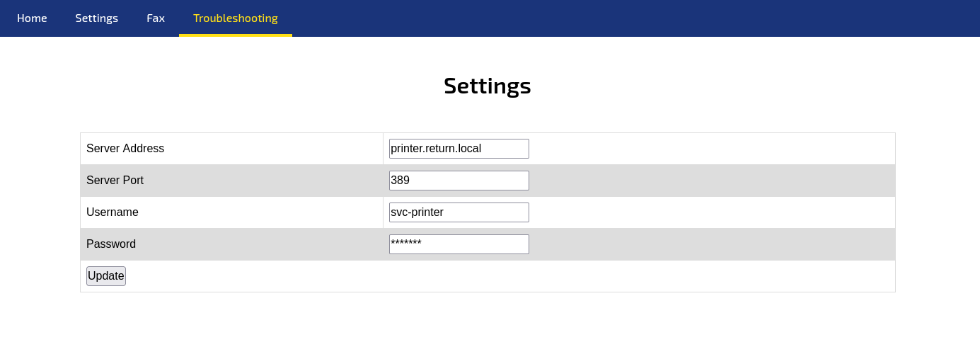Click blank area right of Server Address field
Viewport: 980px width, 342px height.
tap(711, 149)
